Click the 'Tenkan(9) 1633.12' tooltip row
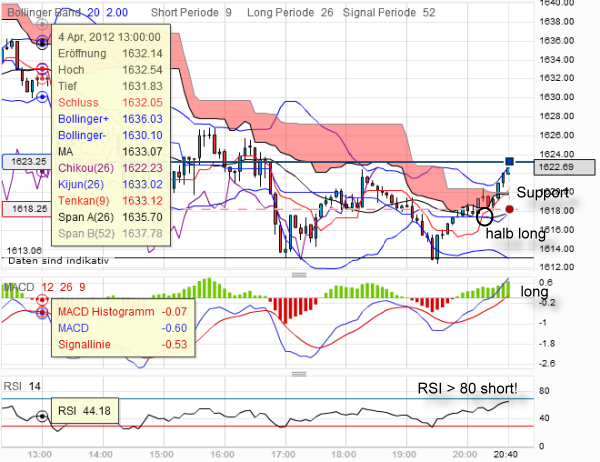This screenshot has height=462, width=600. pyautogui.click(x=110, y=201)
